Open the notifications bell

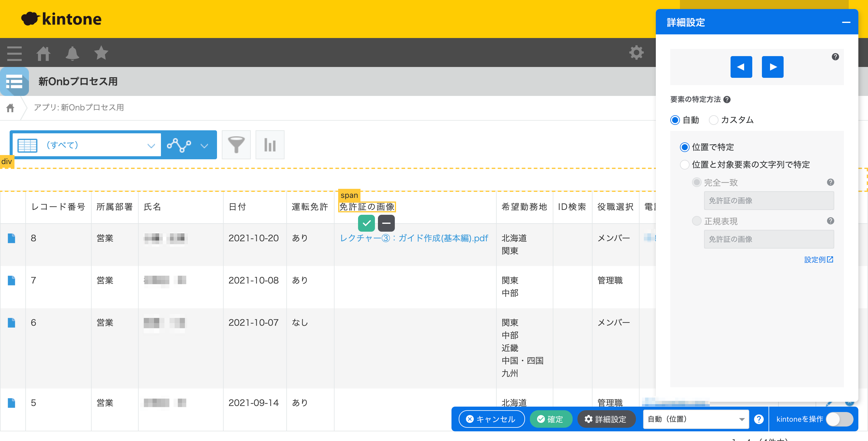click(72, 53)
